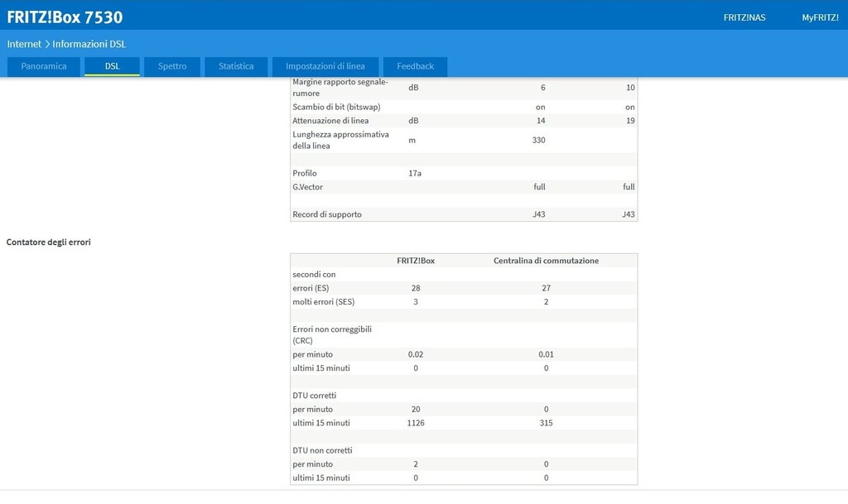Click the Contatore degli errori heading
This screenshot has height=504, width=848.
tap(48, 242)
